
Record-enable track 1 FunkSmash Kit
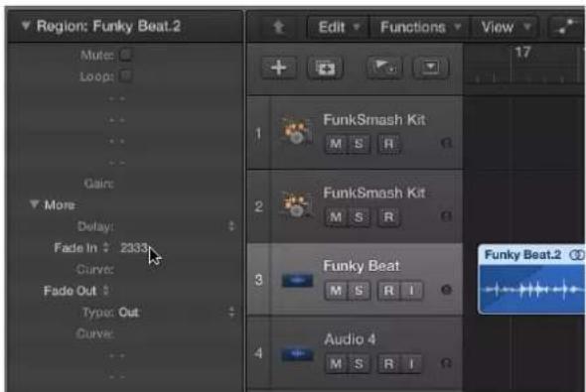(x=389, y=144)
